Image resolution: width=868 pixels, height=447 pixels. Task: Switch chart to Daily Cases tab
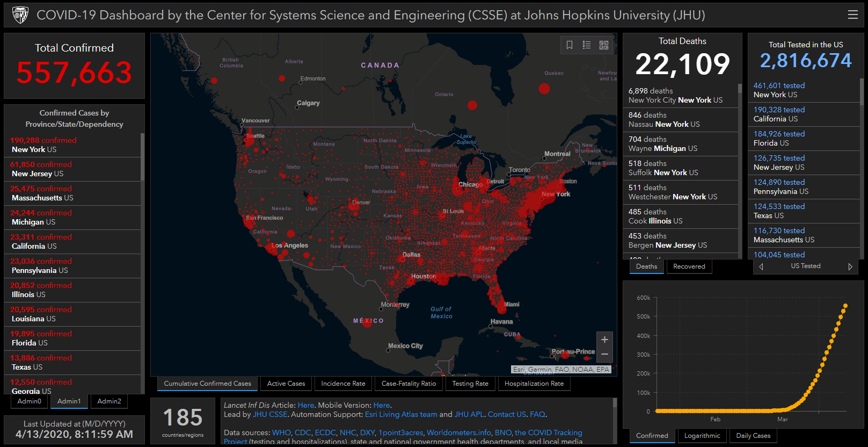tap(753, 436)
